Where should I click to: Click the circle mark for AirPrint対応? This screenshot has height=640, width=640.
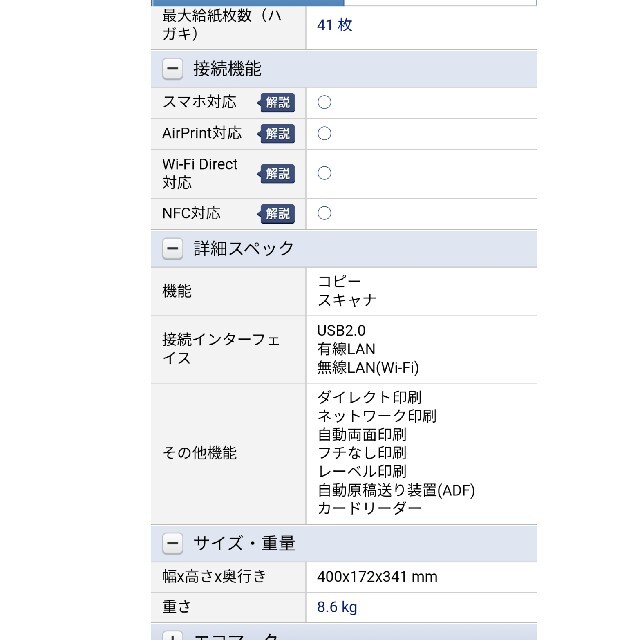(x=324, y=133)
